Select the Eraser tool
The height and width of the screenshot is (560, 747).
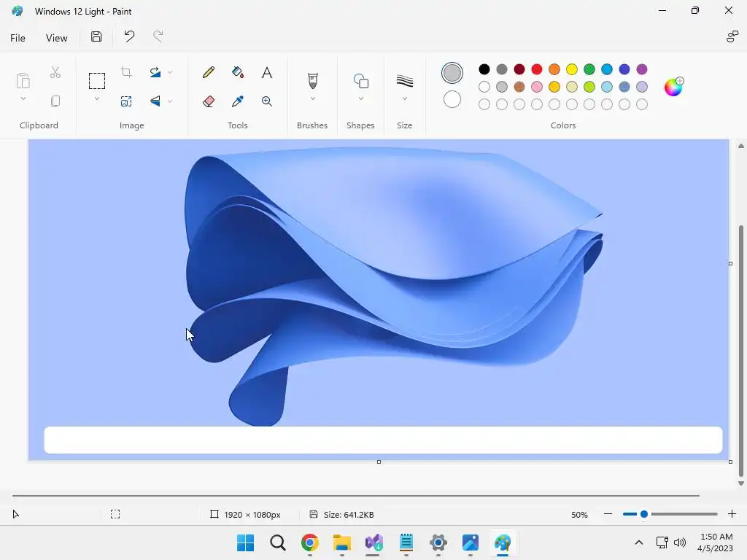[208, 101]
